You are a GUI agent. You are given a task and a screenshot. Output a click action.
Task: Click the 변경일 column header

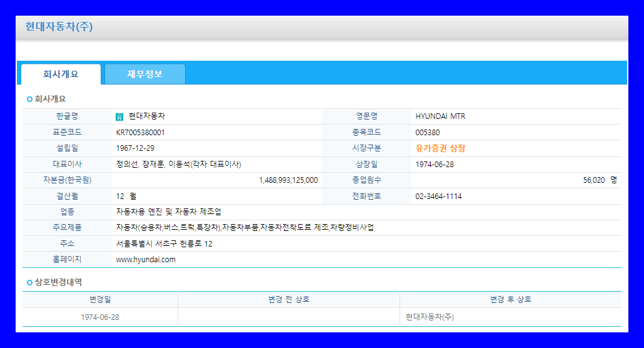click(100, 299)
